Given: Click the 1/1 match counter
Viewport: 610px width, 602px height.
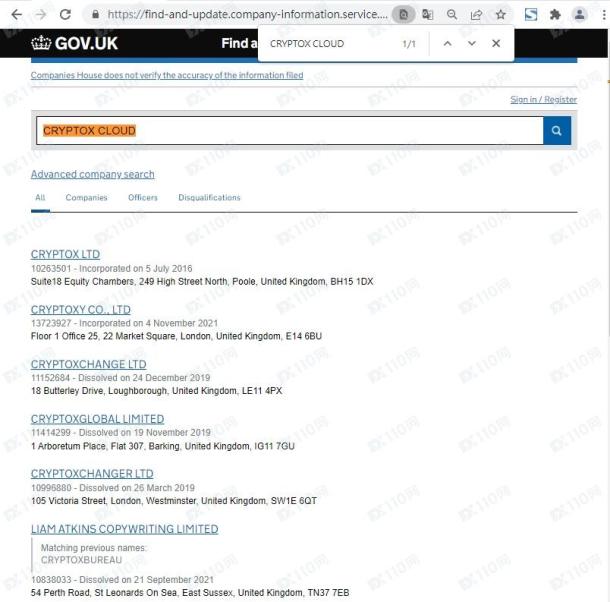Looking at the screenshot, I should 409,44.
